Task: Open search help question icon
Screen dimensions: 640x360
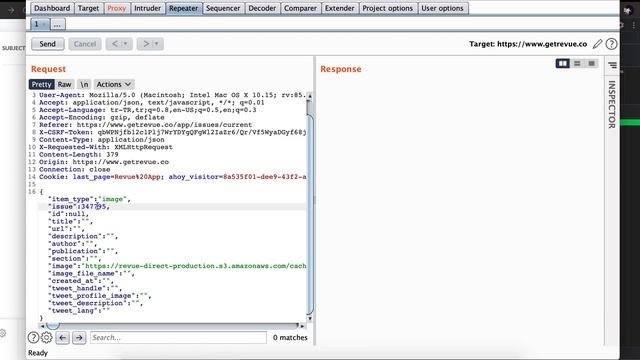Action: pyautogui.click(x=33, y=338)
